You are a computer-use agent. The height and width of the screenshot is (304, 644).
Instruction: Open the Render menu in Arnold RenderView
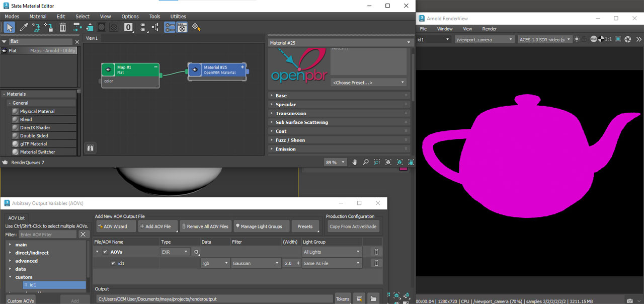click(x=489, y=29)
